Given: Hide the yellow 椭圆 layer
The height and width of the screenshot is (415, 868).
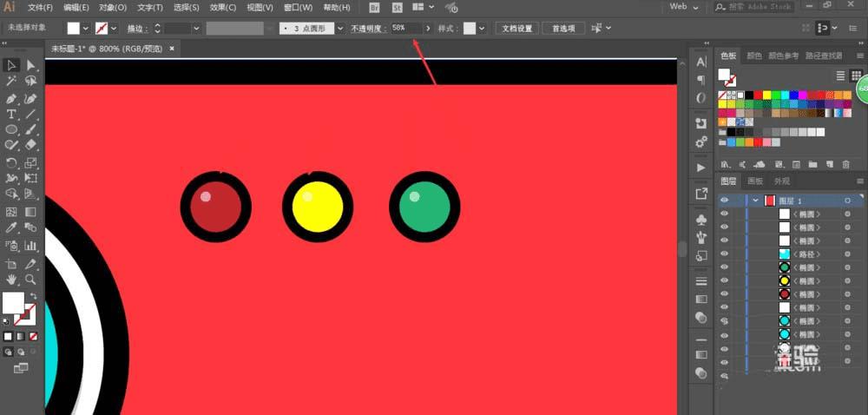Looking at the screenshot, I should (724, 280).
